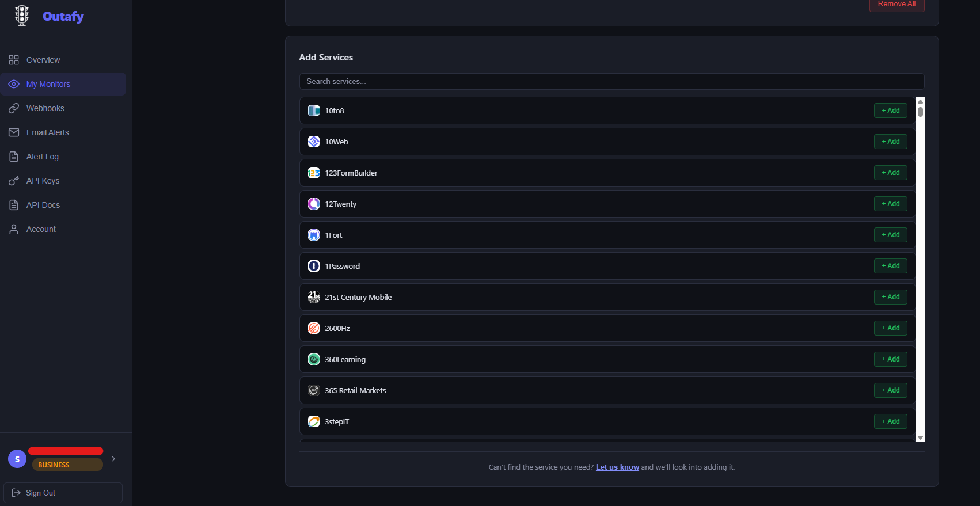
Task: Add the 2600Hz service
Action: tap(890, 328)
